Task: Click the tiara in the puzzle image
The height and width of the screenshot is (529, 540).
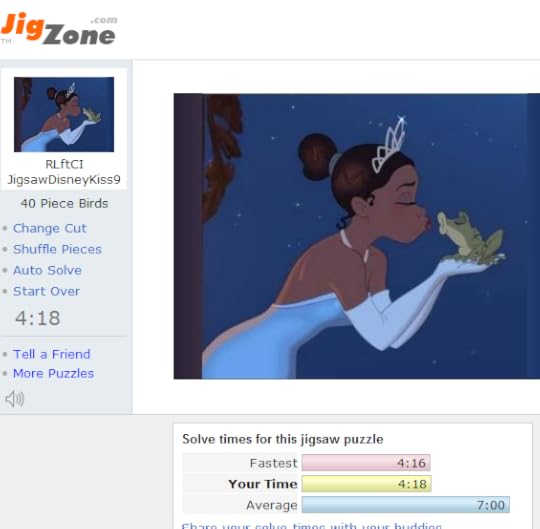Action: [389, 144]
